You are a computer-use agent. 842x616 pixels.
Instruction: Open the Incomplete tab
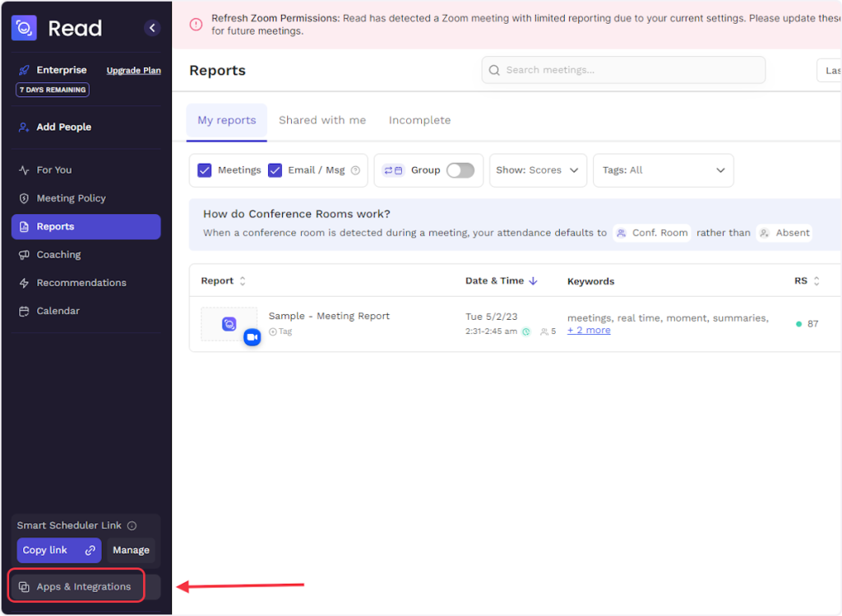[419, 120]
